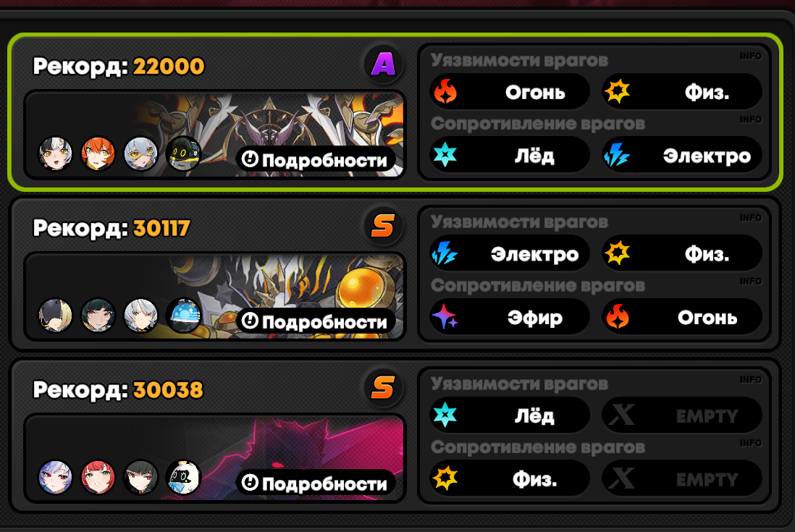Select the Электро weakness in second card

click(x=510, y=253)
